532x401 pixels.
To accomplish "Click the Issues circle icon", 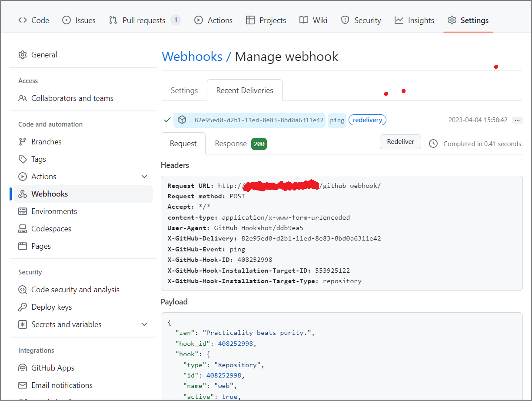I will pos(66,20).
